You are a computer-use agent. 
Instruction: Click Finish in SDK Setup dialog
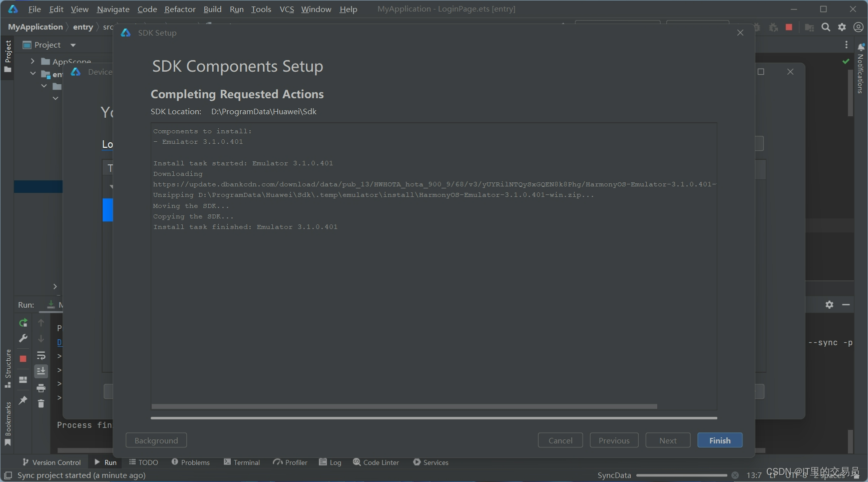tap(720, 440)
